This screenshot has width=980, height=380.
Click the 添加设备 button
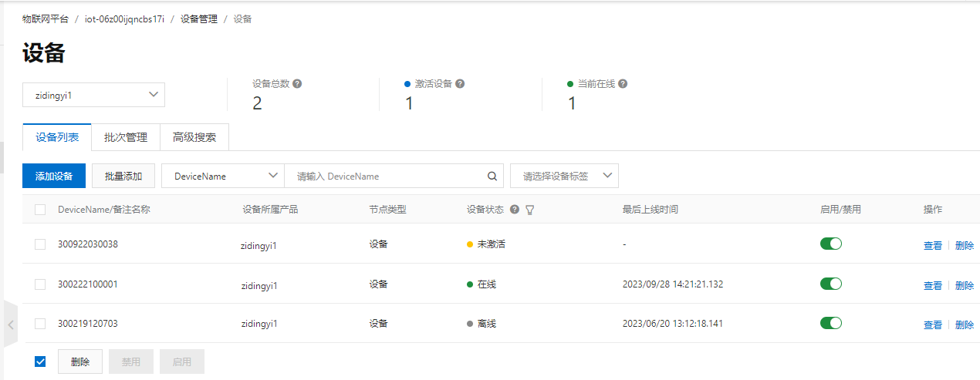coord(54,176)
